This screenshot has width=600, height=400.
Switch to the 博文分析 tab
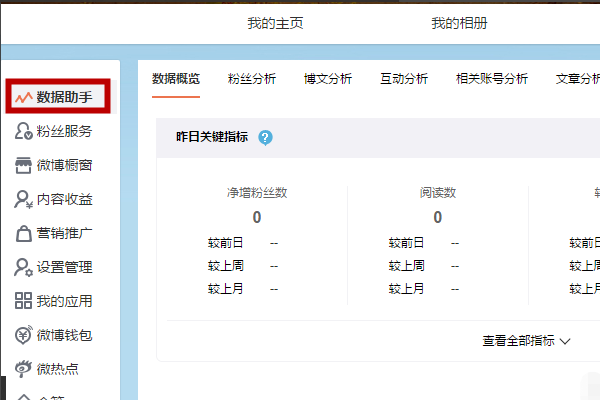tap(328, 79)
